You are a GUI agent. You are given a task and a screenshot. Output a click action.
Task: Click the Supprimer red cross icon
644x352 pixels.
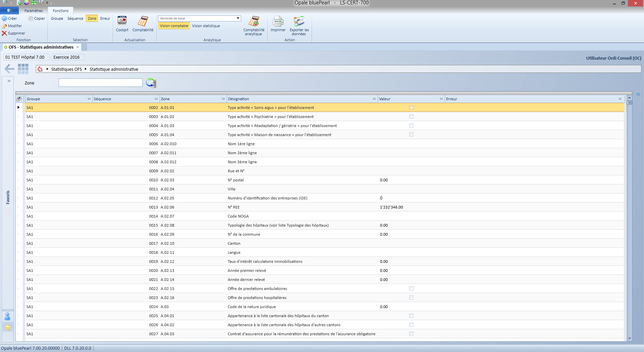[x=4, y=33]
